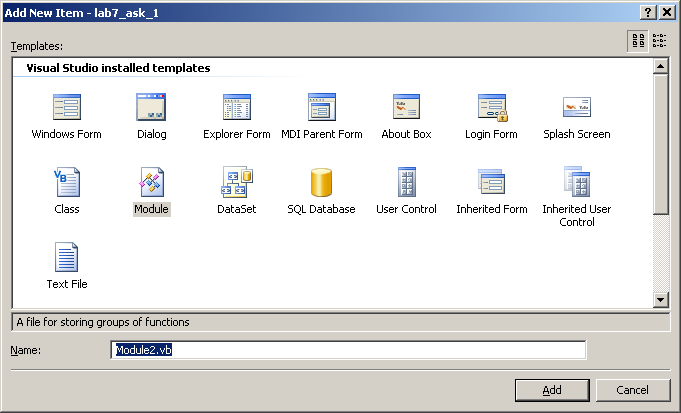Click the "Dialog" label
This screenshot has height=413, width=681.
[152, 134]
